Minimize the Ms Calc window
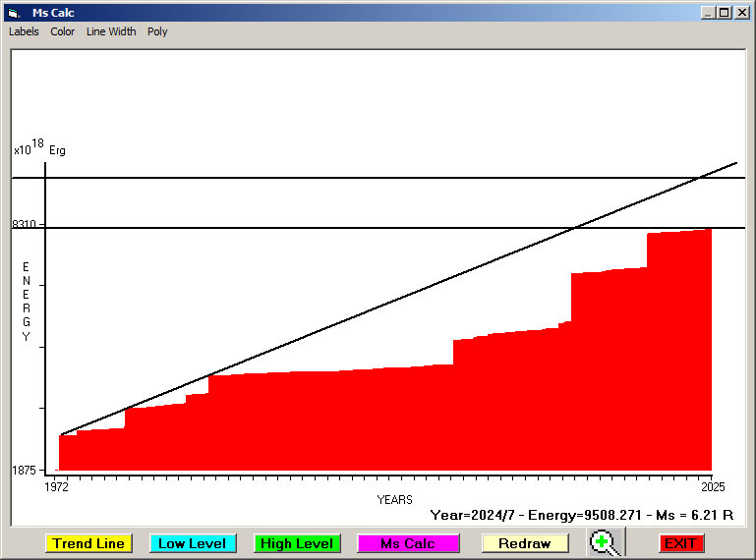This screenshot has width=756, height=560. (x=708, y=13)
